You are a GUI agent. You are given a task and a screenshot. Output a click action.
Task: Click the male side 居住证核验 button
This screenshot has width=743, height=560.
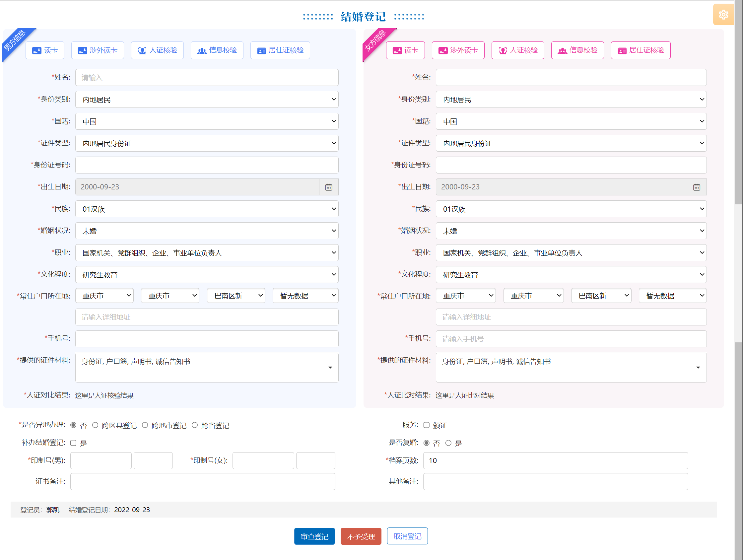coord(280,50)
